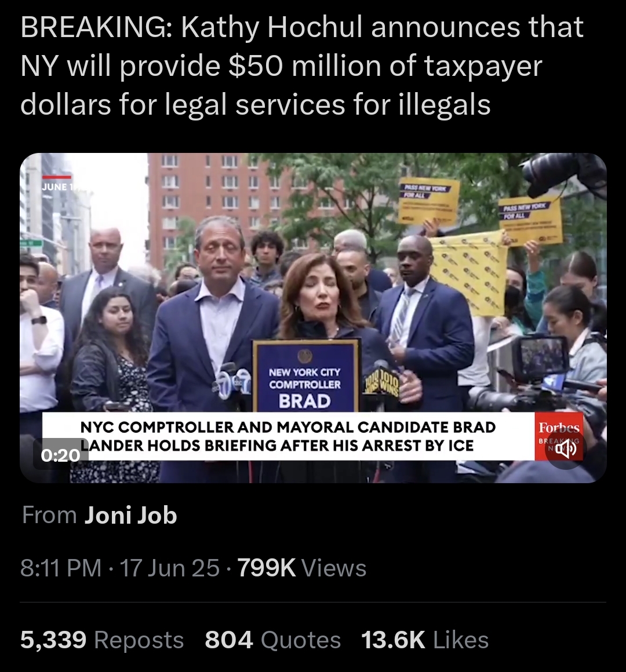Viewport: 626px width, 672px height.
Task: Tap the 0:20 video duration badge
Action: tap(60, 455)
